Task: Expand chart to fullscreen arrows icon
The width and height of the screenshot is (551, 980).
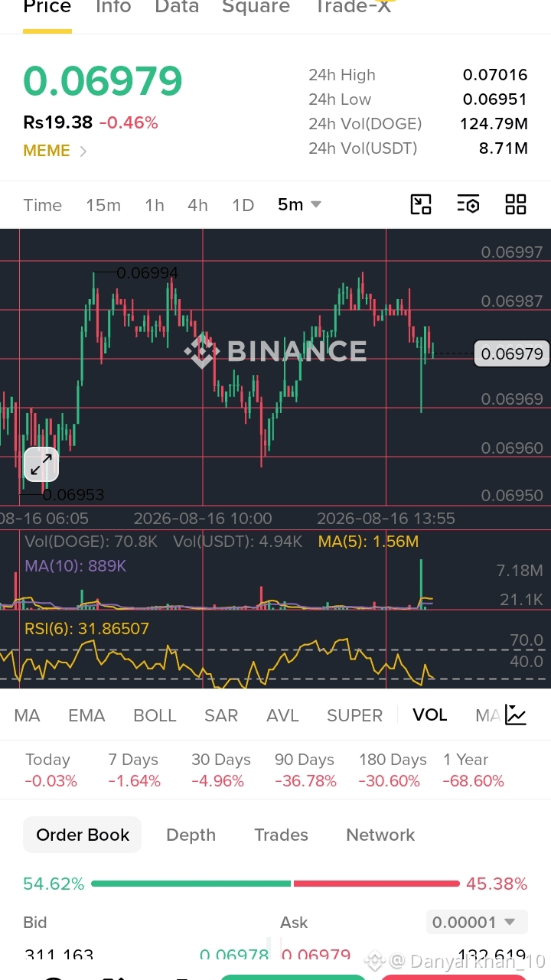Action: (x=41, y=464)
